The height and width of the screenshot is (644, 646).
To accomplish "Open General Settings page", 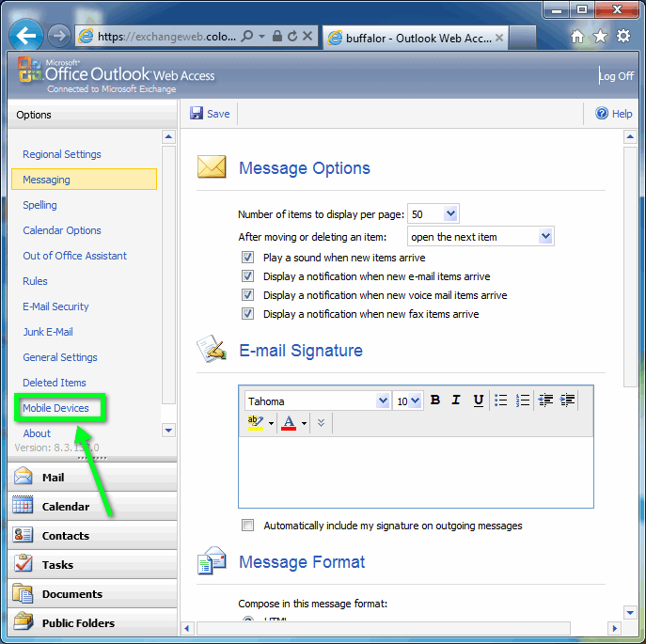I will (60, 357).
